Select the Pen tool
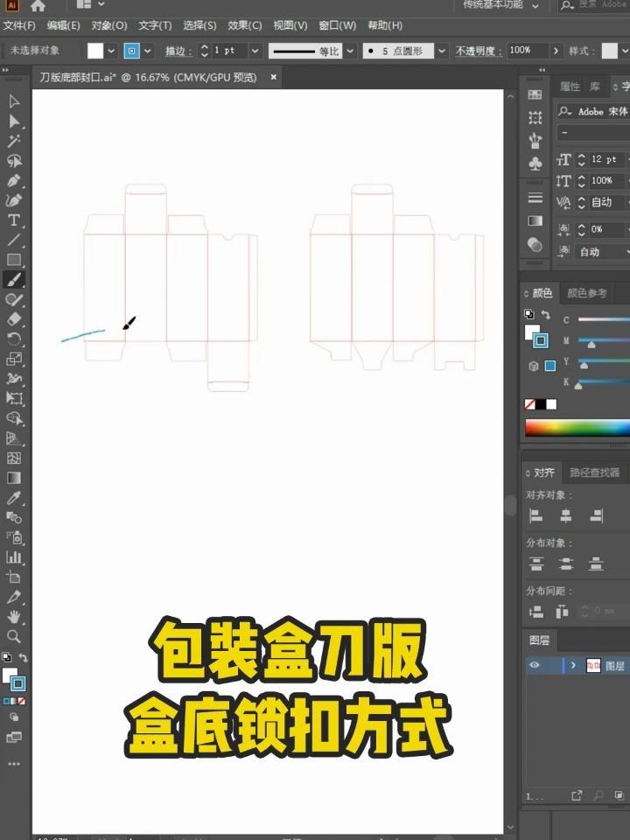The height and width of the screenshot is (840, 630). [x=14, y=180]
